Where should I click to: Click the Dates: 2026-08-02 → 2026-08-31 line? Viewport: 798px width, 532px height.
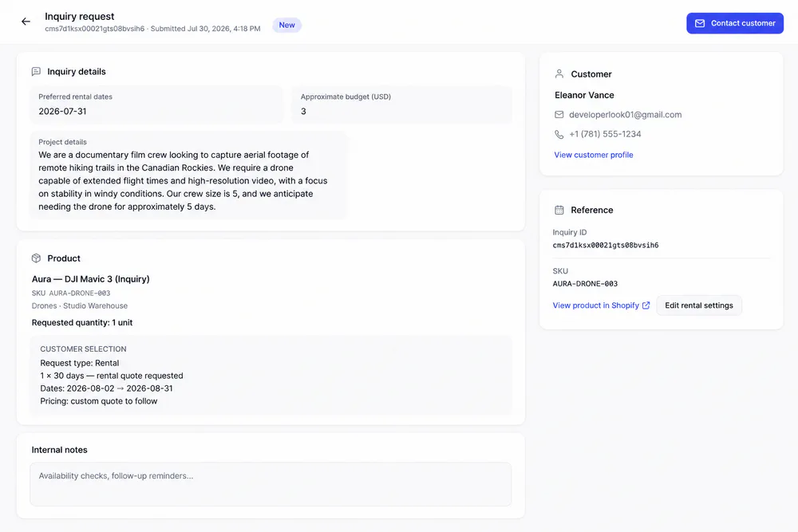(x=106, y=388)
